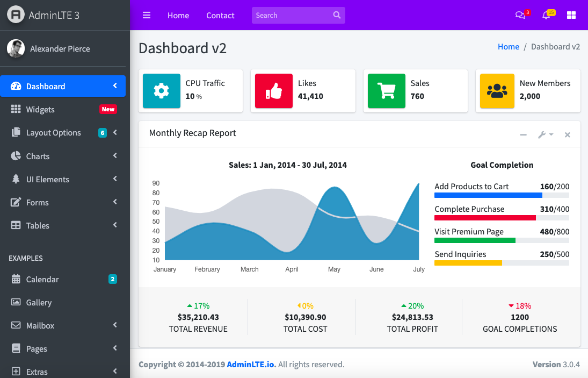Select Calendar from the sidebar

click(42, 279)
